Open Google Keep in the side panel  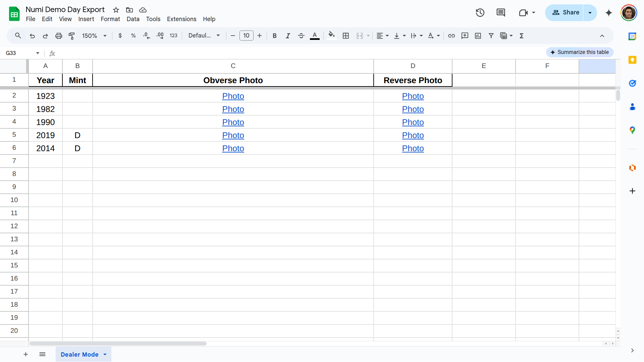[632, 60]
